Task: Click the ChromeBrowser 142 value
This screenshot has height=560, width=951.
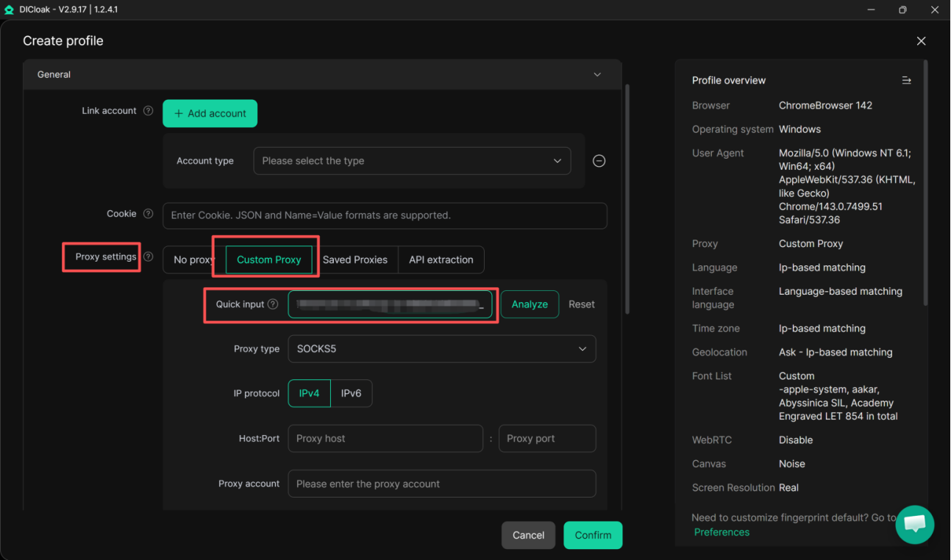Action: click(825, 105)
